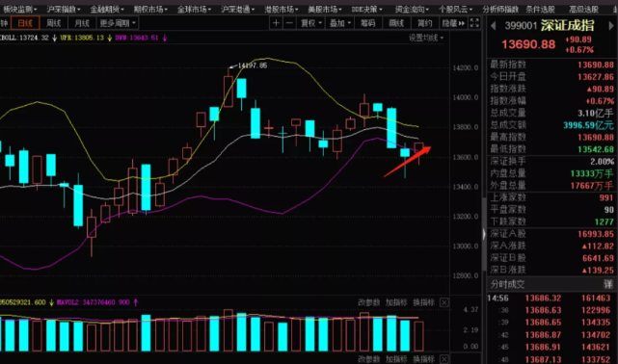The height and width of the screenshot is (364, 618).
Task: Click 加指标 in volume panel
Action: [x=396, y=302]
